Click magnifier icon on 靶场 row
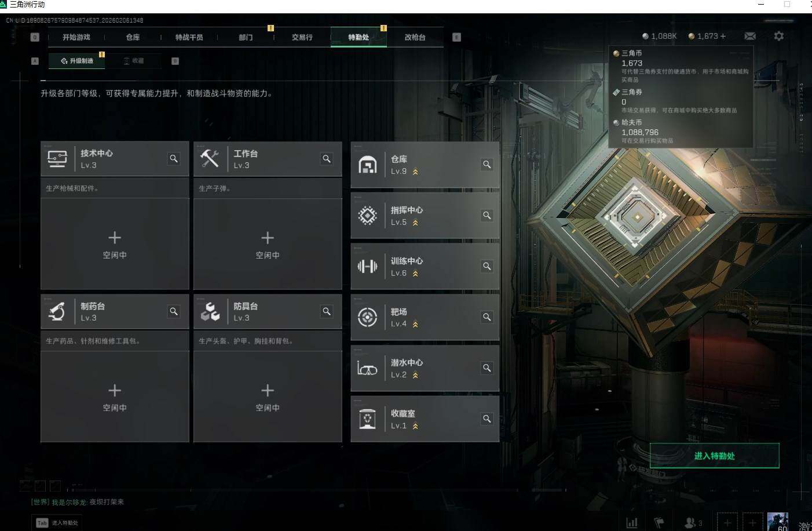 click(487, 317)
